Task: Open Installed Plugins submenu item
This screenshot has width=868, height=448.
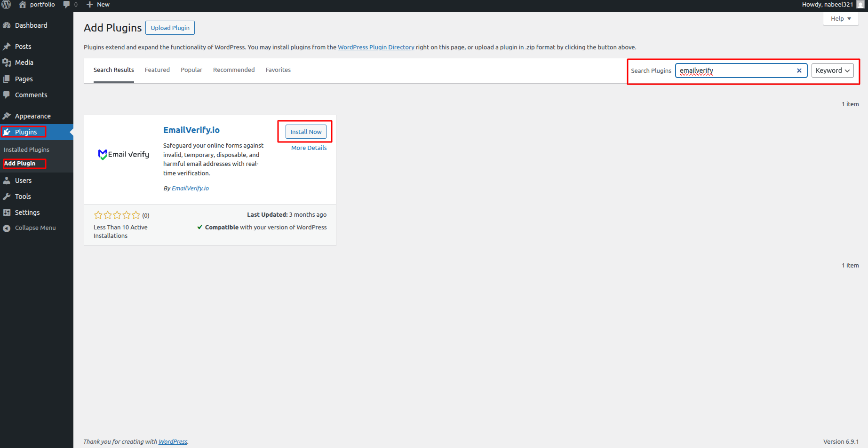Action: pos(26,149)
